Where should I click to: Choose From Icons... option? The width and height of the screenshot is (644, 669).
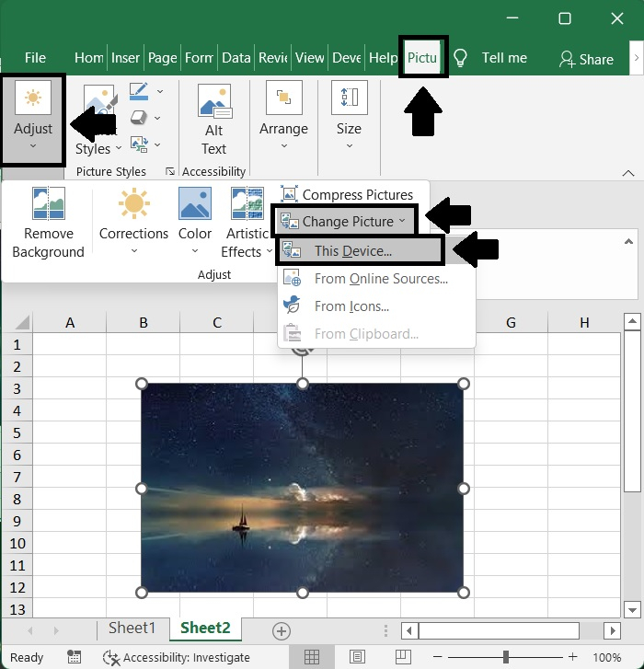click(376, 306)
